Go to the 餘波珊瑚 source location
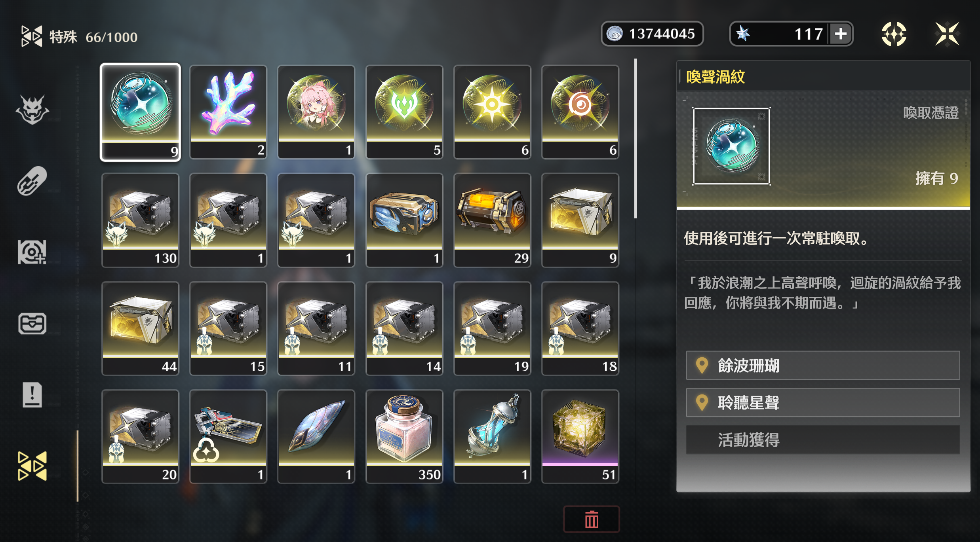Viewport: 980px width, 542px height. tap(823, 365)
